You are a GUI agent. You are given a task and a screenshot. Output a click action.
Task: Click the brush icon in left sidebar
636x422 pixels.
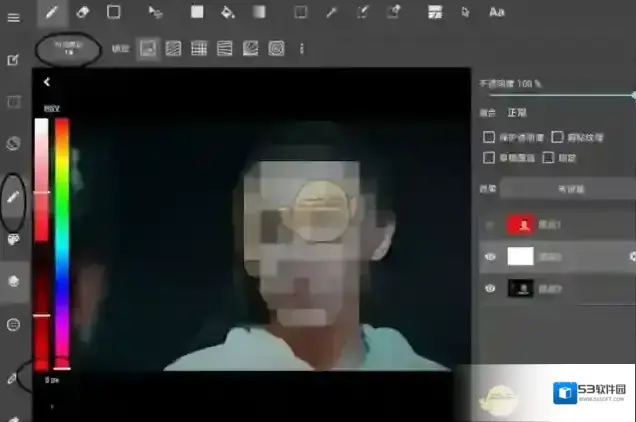pos(14,197)
